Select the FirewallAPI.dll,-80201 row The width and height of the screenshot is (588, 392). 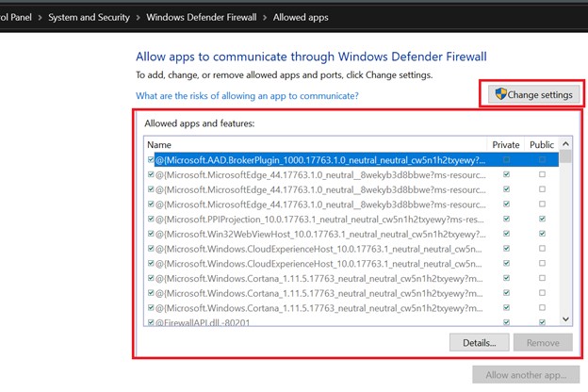pos(351,322)
